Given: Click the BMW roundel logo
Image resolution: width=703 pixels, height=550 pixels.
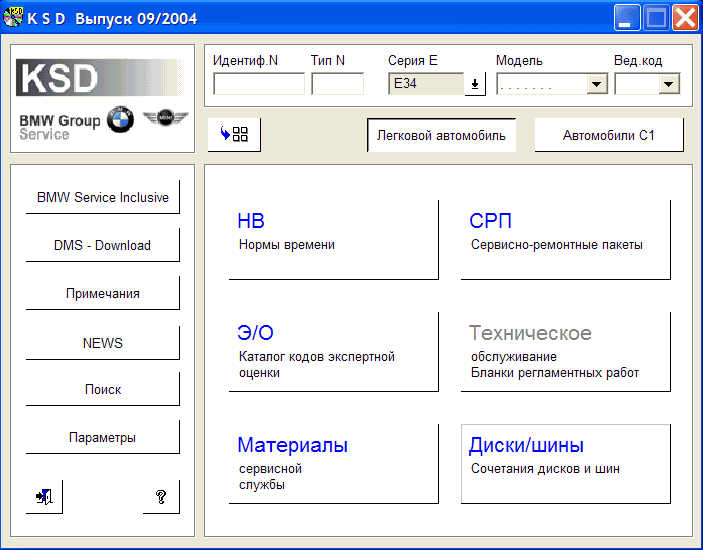Looking at the screenshot, I should click(x=120, y=120).
